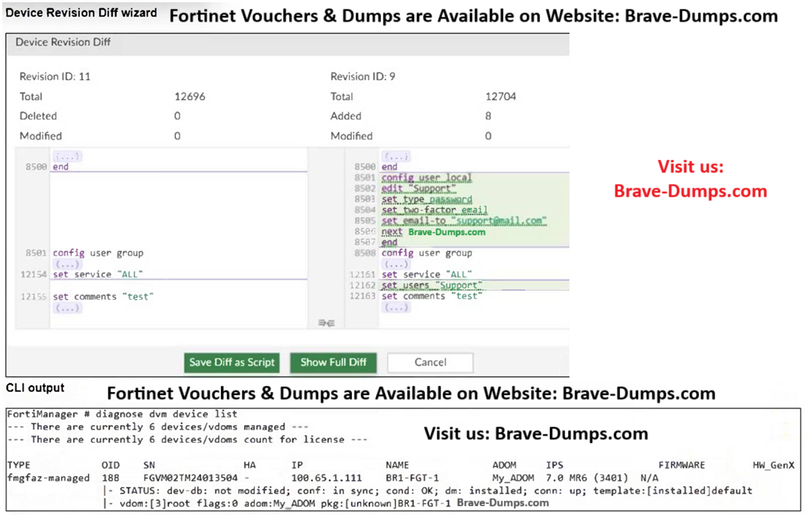Expand collapsed lines below line 12163 in right pane
The image size is (807, 532).
click(397, 307)
